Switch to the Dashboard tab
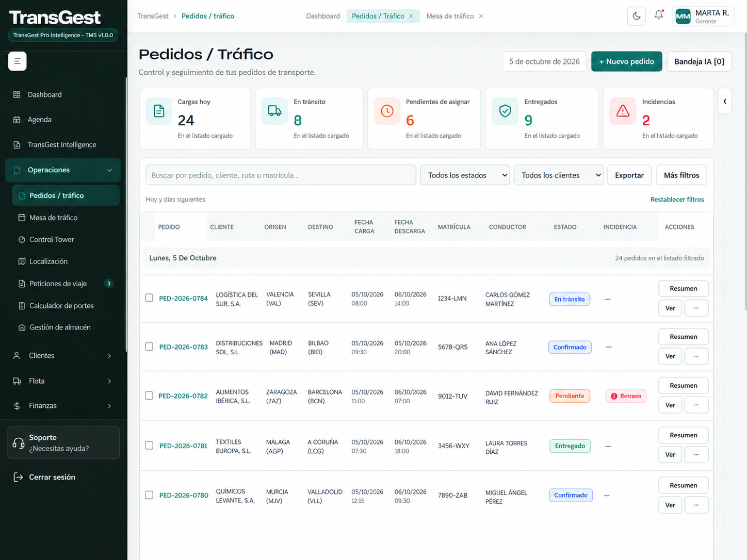Screen dimensions: 747x560 [x=323, y=16]
